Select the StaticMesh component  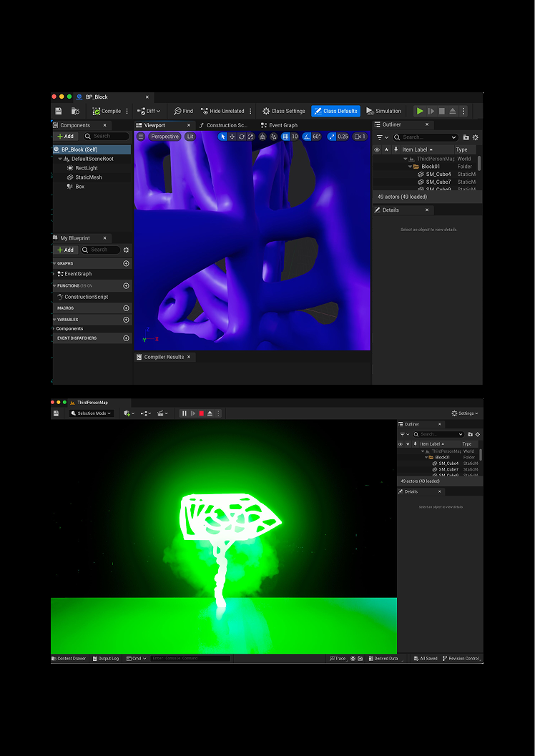[x=88, y=177]
